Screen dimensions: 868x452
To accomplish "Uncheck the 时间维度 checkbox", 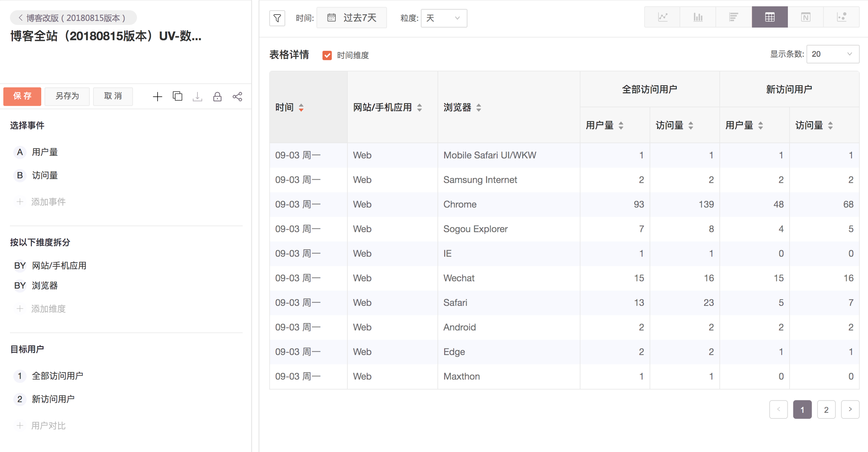I will tap(327, 55).
